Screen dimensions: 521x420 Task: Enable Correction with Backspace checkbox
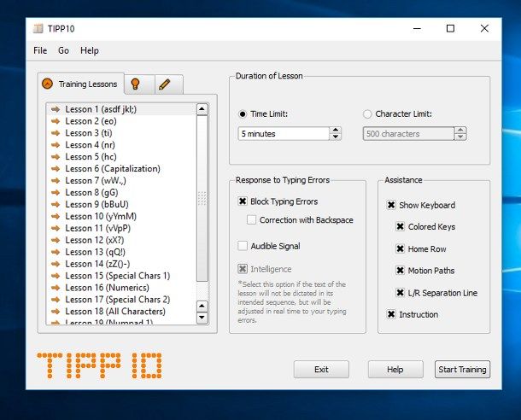click(251, 219)
